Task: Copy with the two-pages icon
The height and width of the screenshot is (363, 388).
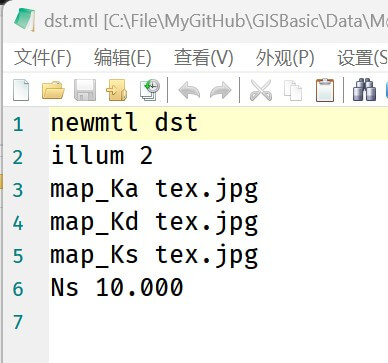Action: tap(293, 90)
